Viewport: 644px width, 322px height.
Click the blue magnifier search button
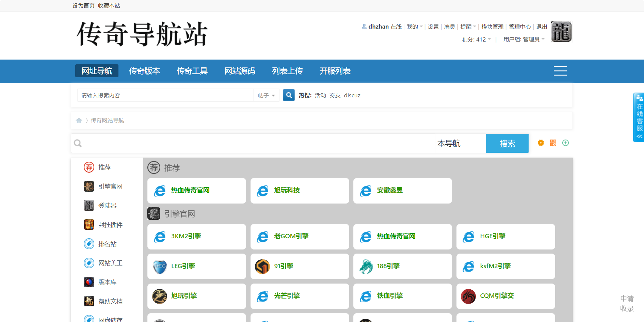click(289, 95)
